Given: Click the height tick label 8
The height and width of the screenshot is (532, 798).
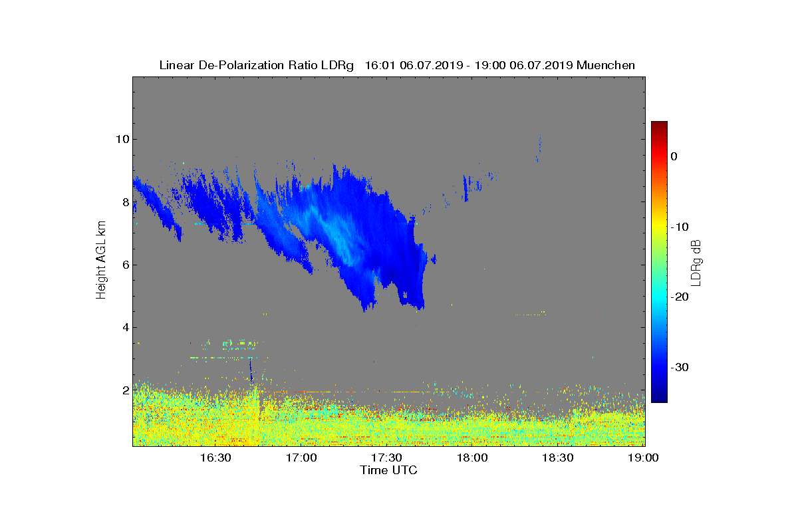Looking at the screenshot, I should tap(124, 201).
